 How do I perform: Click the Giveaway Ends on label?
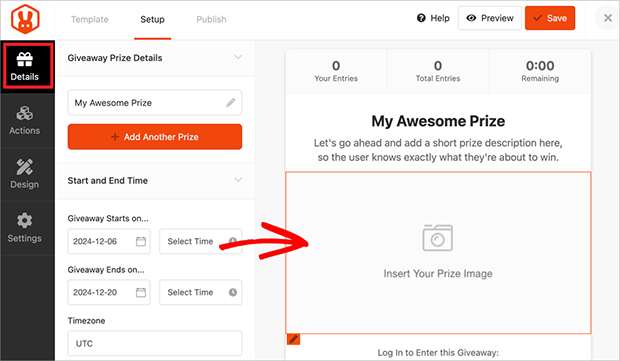(x=106, y=270)
